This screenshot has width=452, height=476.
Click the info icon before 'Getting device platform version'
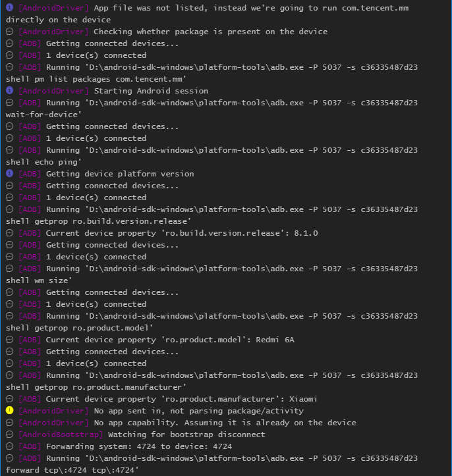tap(9, 173)
